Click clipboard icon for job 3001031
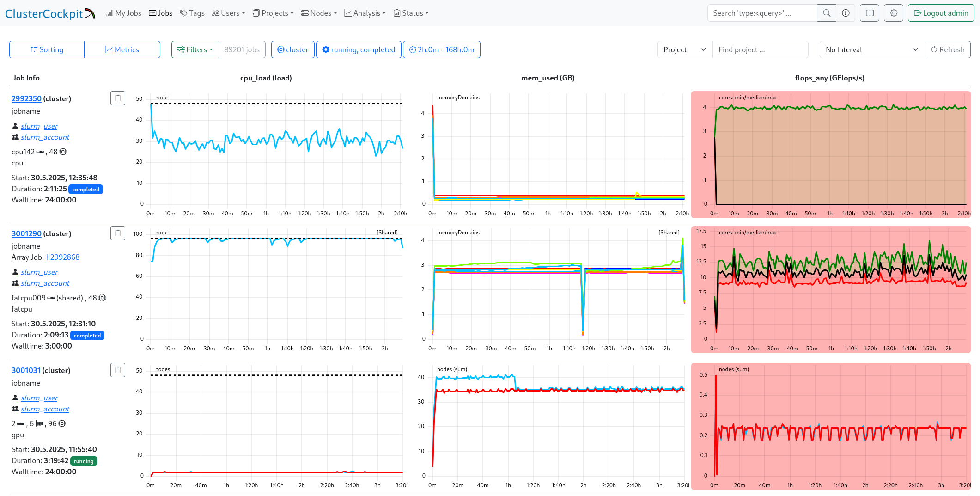Screen dimensions: 980x496 pyautogui.click(x=118, y=370)
